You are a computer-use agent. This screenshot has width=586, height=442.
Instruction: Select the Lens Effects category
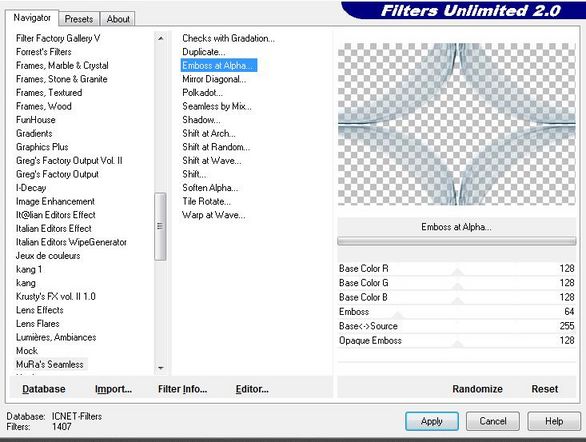coord(40,310)
